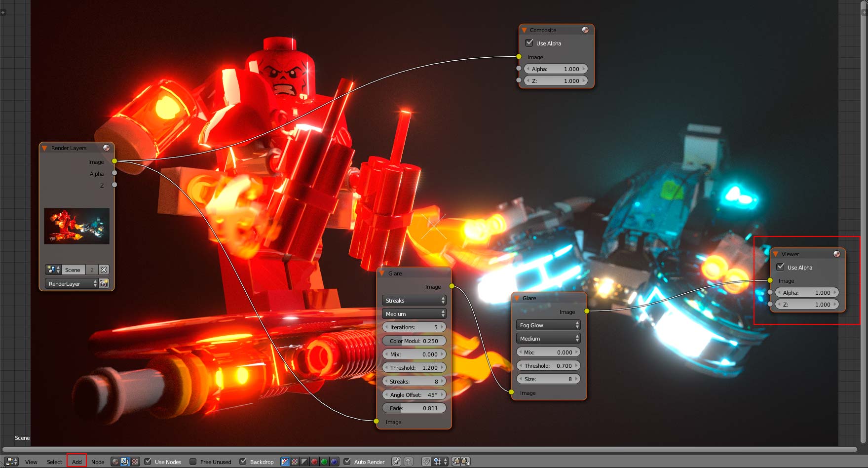Display the red channel backdrop
Image resolution: width=868 pixels, height=468 pixels.
[314, 462]
